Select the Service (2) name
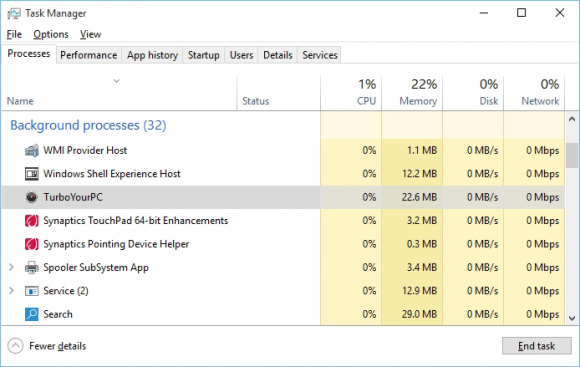Viewport: 580px width, 367px height. (x=66, y=291)
